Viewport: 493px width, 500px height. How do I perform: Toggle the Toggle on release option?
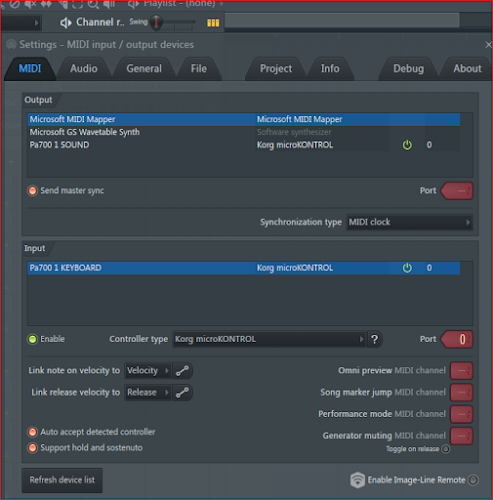pos(445,449)
